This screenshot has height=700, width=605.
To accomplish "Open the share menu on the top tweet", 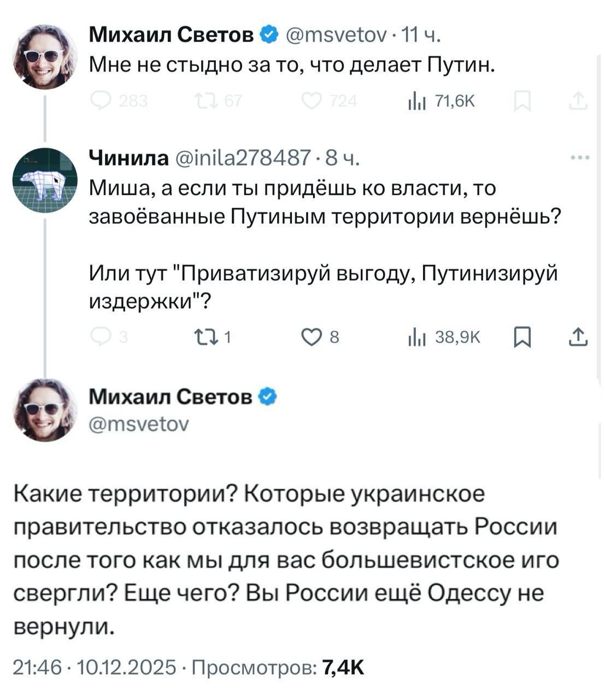I will point(579,100).
